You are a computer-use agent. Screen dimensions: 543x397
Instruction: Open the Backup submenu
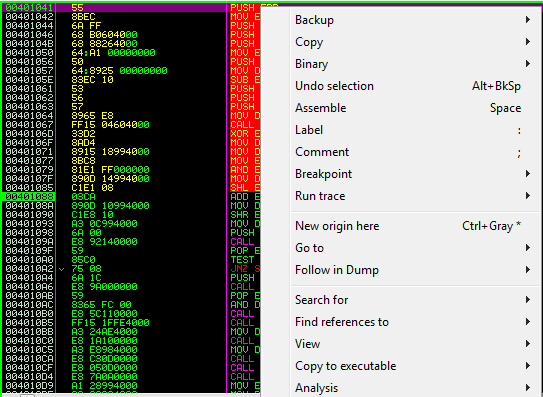click(414, 20)
